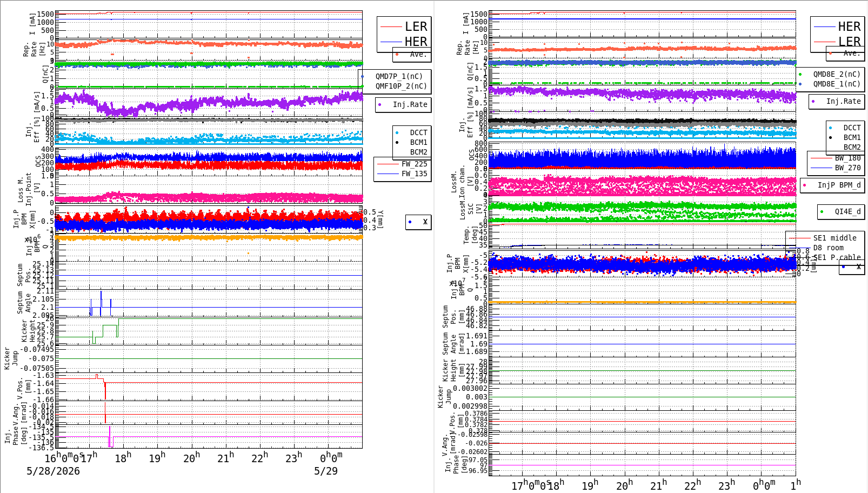Click the 0.003 Kicker Jump tick value
Screen dimensions: 868x493
[477, 397]
